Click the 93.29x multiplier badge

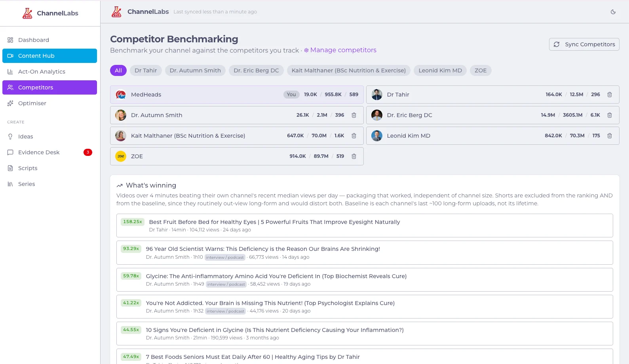(x=131, y=249)
